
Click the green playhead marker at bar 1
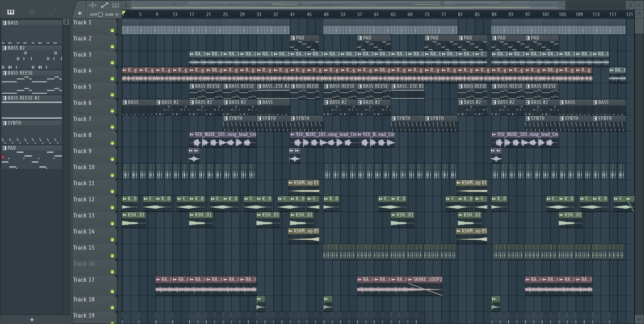(123, 13)
